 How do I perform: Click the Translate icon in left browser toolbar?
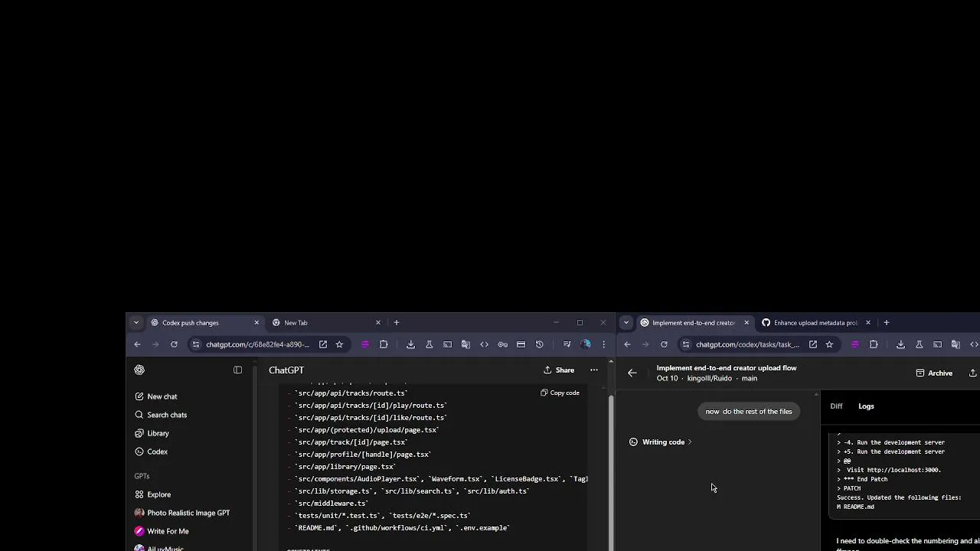click(465, 344)
